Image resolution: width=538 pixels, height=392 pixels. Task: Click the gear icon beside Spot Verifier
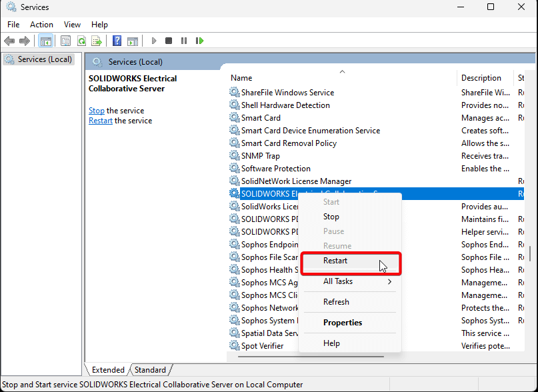pyautogui.click(x=235, y=345)
